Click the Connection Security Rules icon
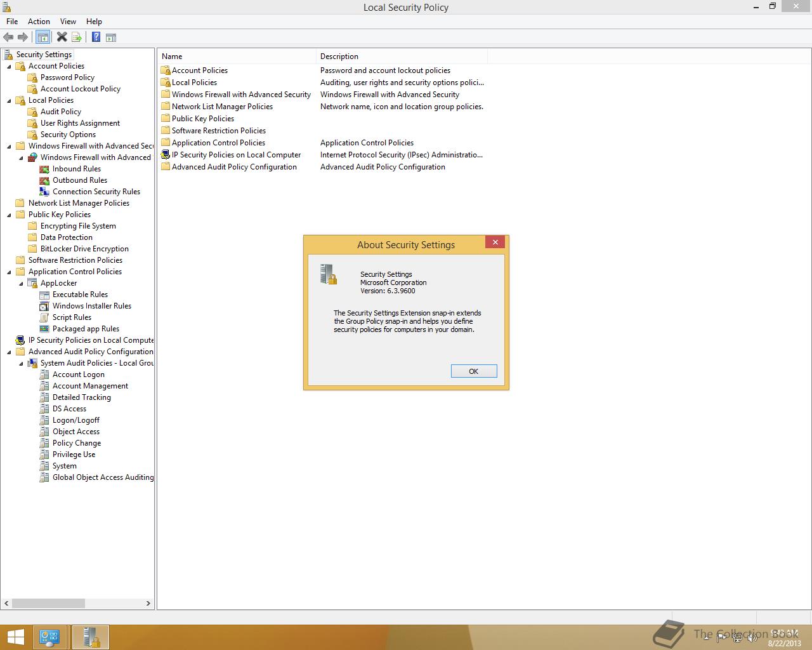Image resolution: width=812 pixels, height=650 pixels. 44,192
